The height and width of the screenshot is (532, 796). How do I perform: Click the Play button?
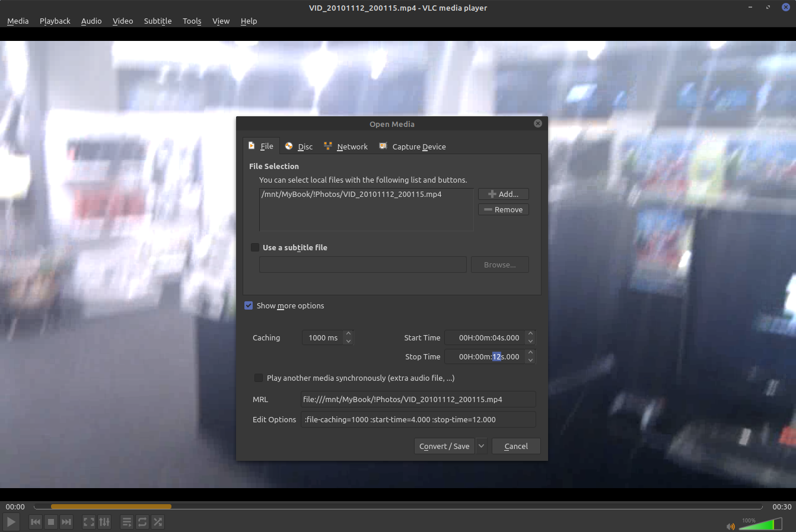point(11,522)
